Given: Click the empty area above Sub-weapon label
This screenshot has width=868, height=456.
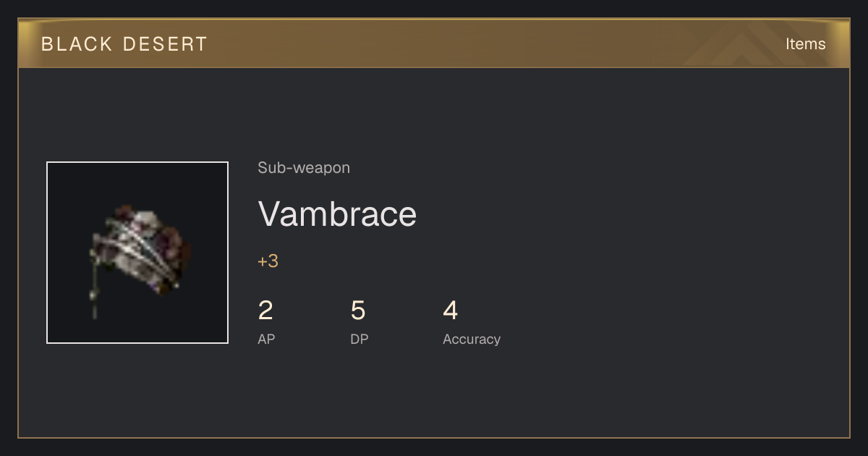Looking at the screenshot, I should pos(434,112).
